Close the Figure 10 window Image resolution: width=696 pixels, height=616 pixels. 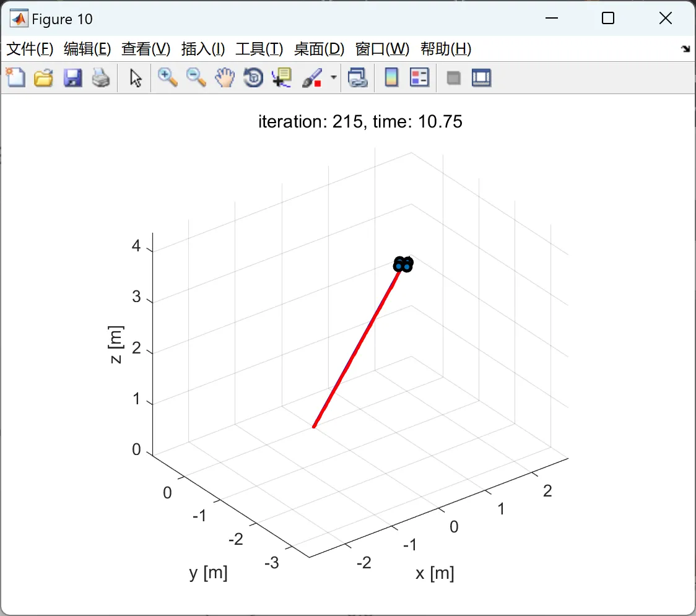(x=666, y=18)
